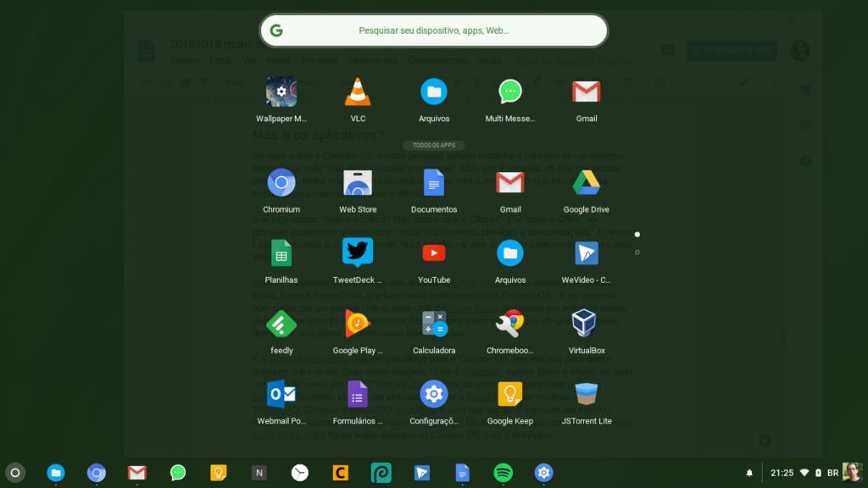Image resolution: width=868 pixels, height=488 pixels.
Task: Open the Web Store app
Action: [358, 183]
